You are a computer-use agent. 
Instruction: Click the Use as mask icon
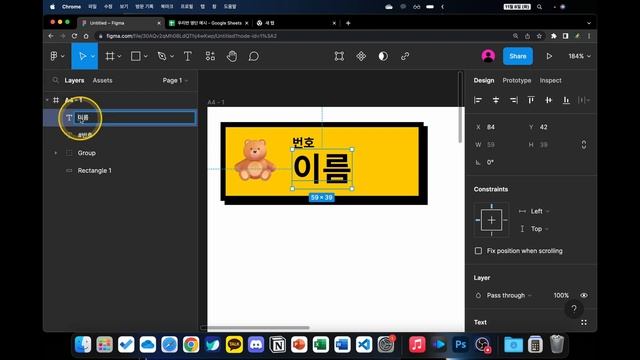point(383,56)
